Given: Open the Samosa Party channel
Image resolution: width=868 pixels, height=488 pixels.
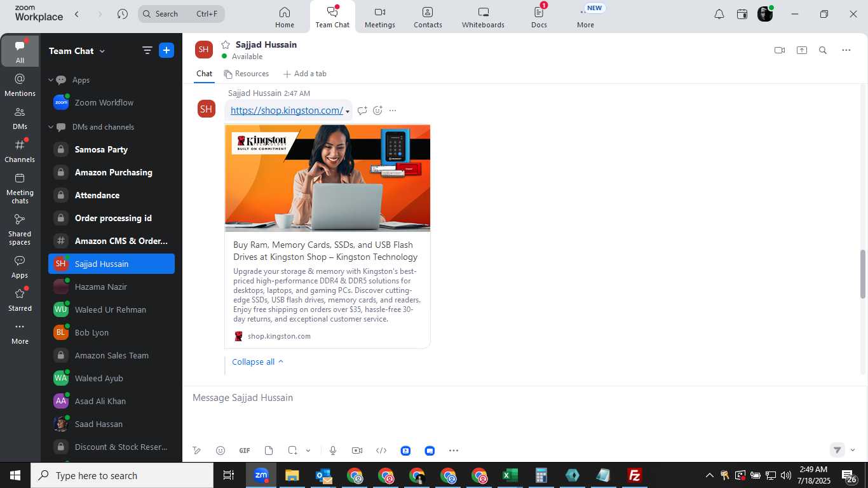Looking at the screenshot, I should pos(111,149).
